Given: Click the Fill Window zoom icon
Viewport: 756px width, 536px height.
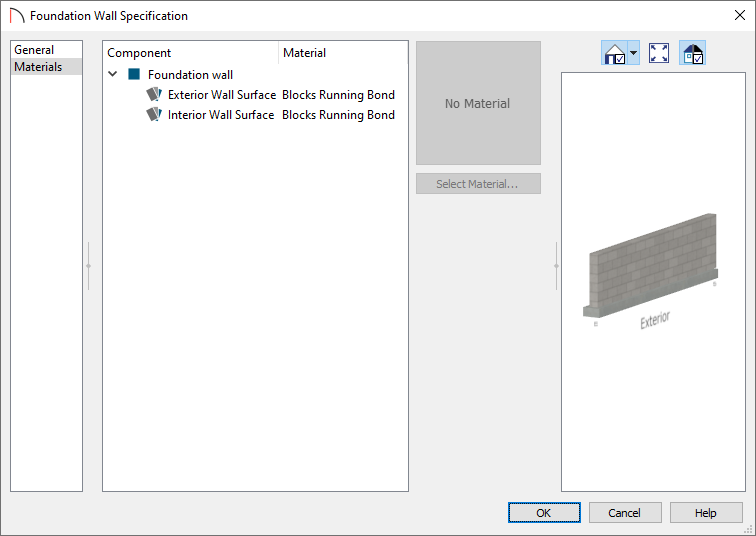Looking at the screenshot, I should (659, 53).
